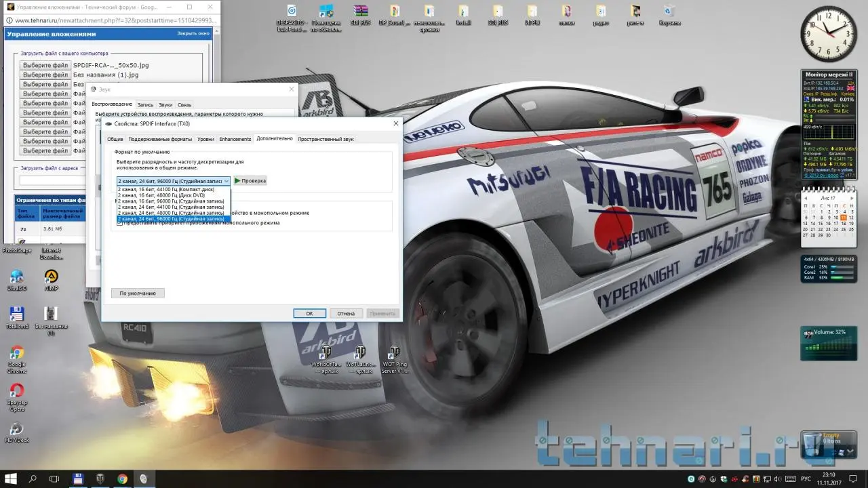The width and height of the screenshot is (868, 488).
Task: Open Task View in the taskbar
Action: tap(54, 479)
